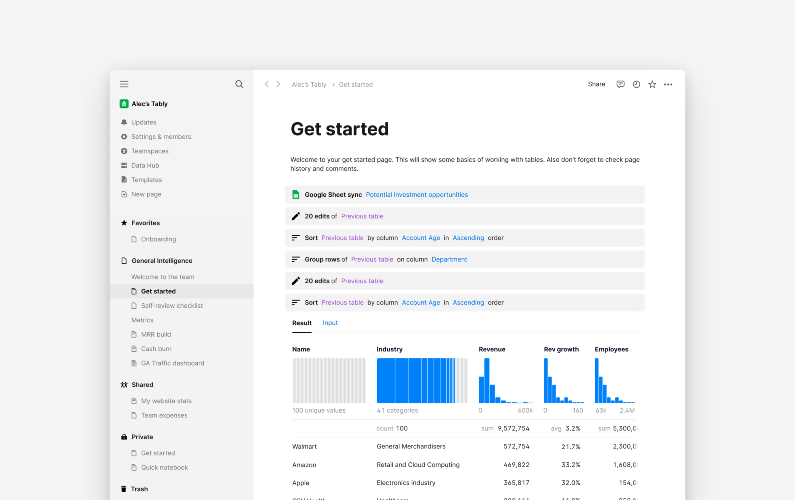Open the Alec's Tably workspace switcher
The height and width of the screenshot is (500, 795).
click(x=149, y=103)
